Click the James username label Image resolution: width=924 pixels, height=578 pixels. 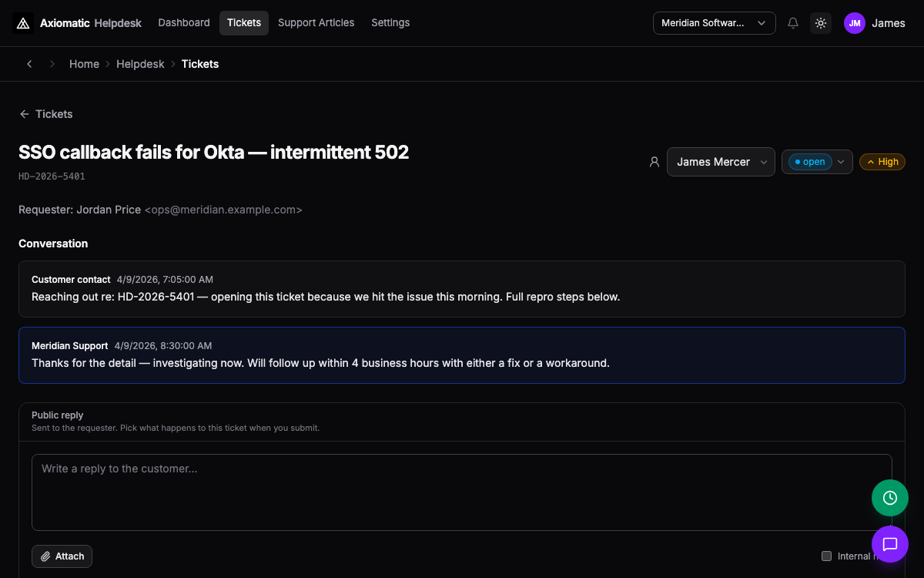889,23
